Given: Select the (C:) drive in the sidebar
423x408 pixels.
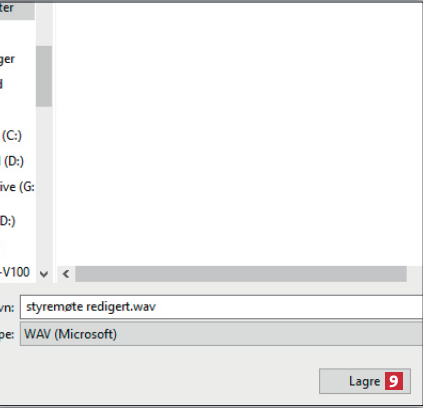Looking at the screenshot, I should pos(12,136).
